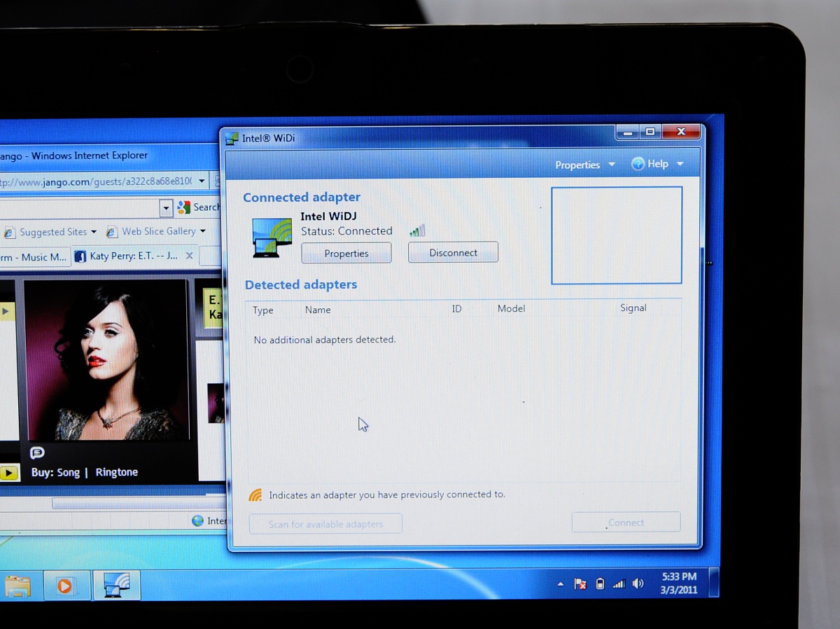Click the volume speaker icon
Viewport: 840px width, 629px height.
click(x=638, y=583)
